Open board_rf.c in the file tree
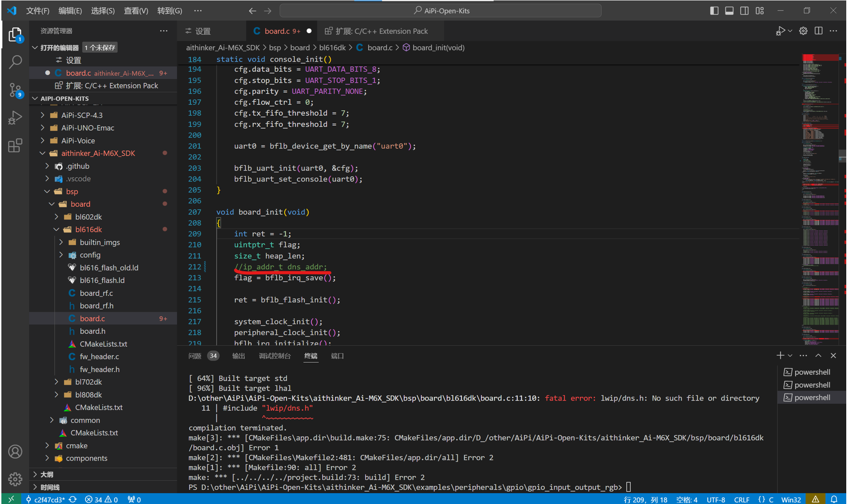This screenshot has height=504, width=849. 96,293
